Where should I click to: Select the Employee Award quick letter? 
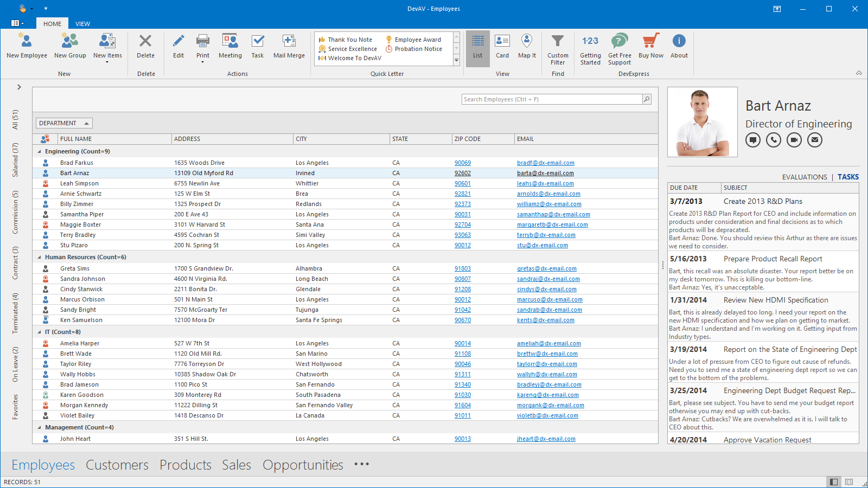[x=413, y=40]
